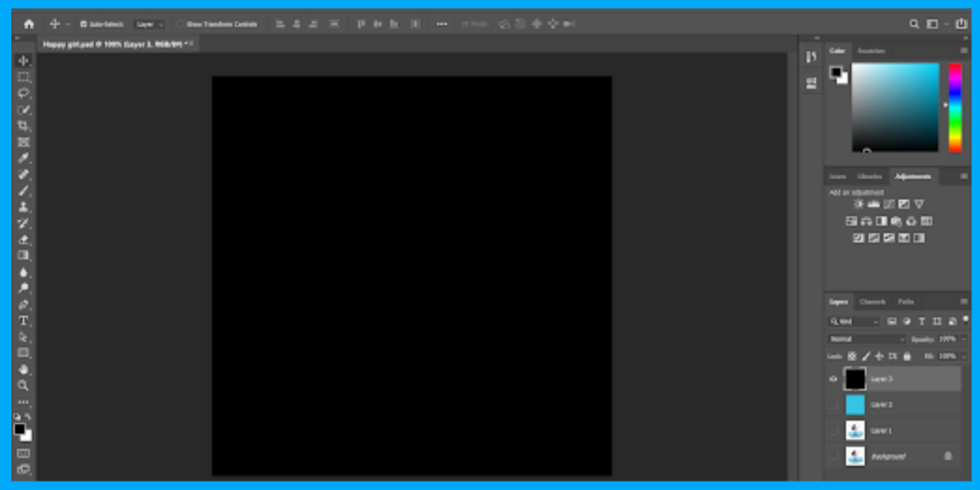Add a Hue/Saturation adjustment

[x=851, y=221]
